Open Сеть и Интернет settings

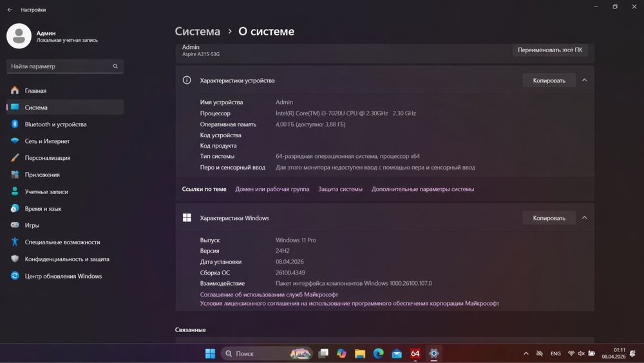[65, 141]
